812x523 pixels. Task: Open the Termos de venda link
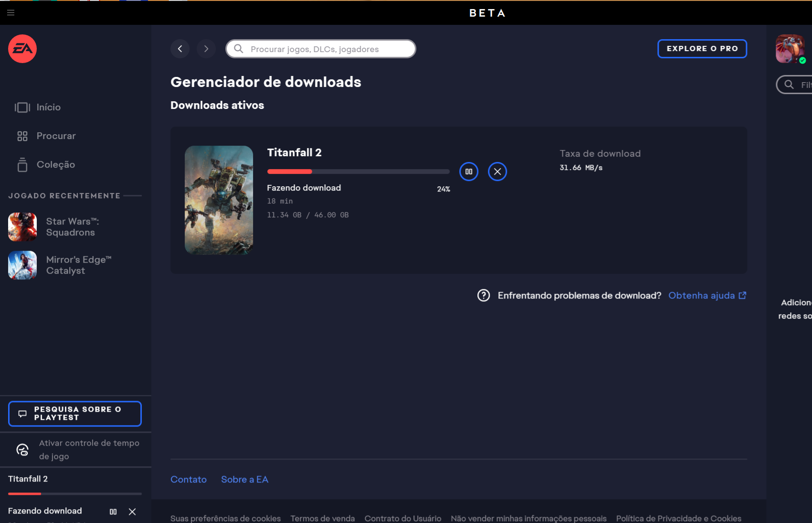(323, 518)
